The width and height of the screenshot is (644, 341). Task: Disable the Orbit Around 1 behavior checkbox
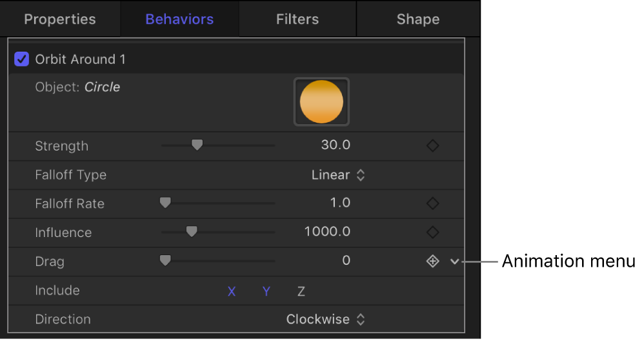[22, 59]
